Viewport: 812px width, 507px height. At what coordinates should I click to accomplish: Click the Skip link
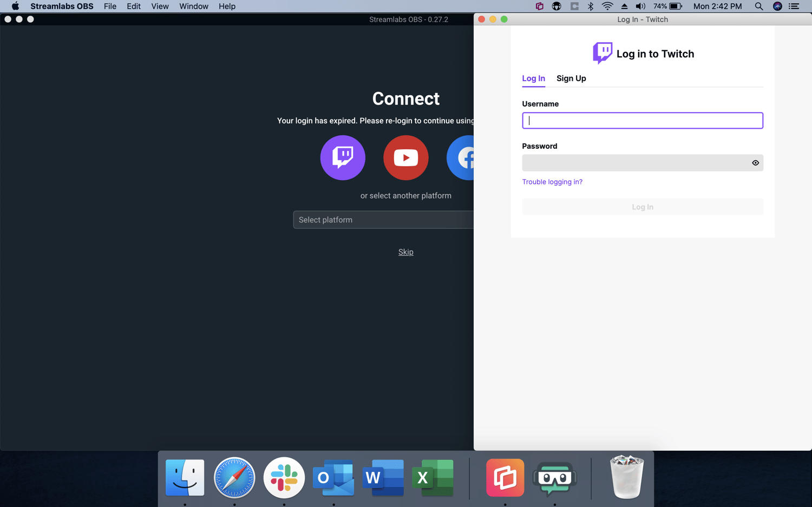(405, 252)
